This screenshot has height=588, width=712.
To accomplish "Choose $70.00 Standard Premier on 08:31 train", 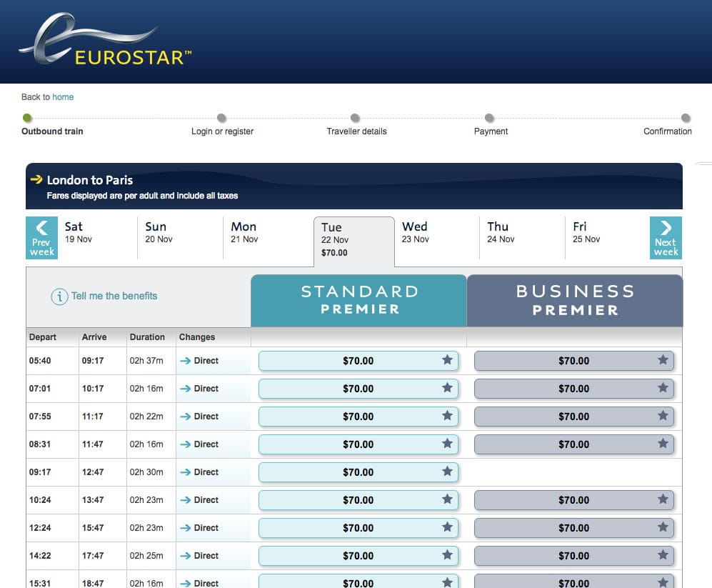I will pos(358,444).
